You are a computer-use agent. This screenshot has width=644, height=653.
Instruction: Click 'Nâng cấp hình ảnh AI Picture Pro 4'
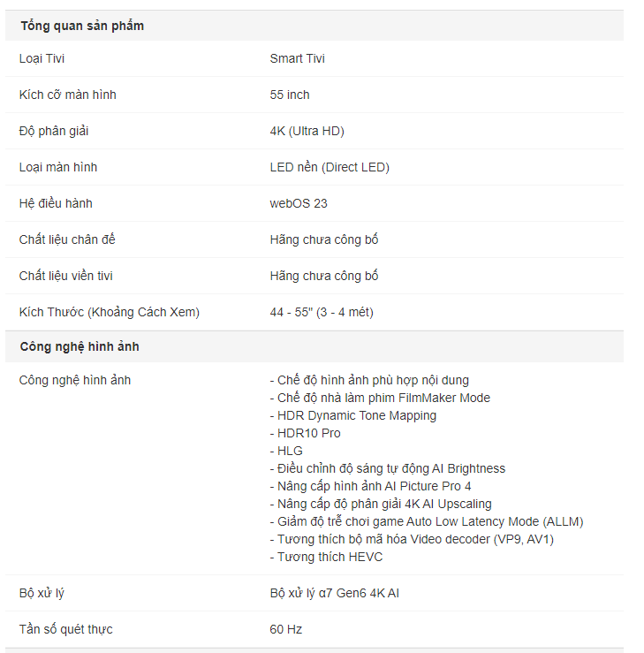[370, 486]
